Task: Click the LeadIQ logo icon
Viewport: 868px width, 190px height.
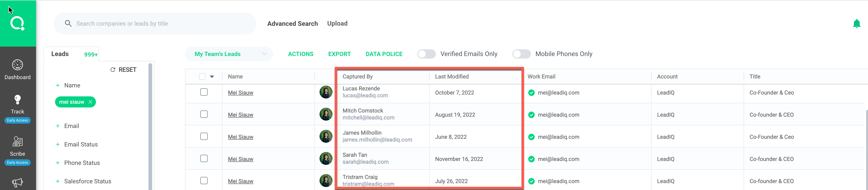Action: pyautogui.click(x=18, y=24)
